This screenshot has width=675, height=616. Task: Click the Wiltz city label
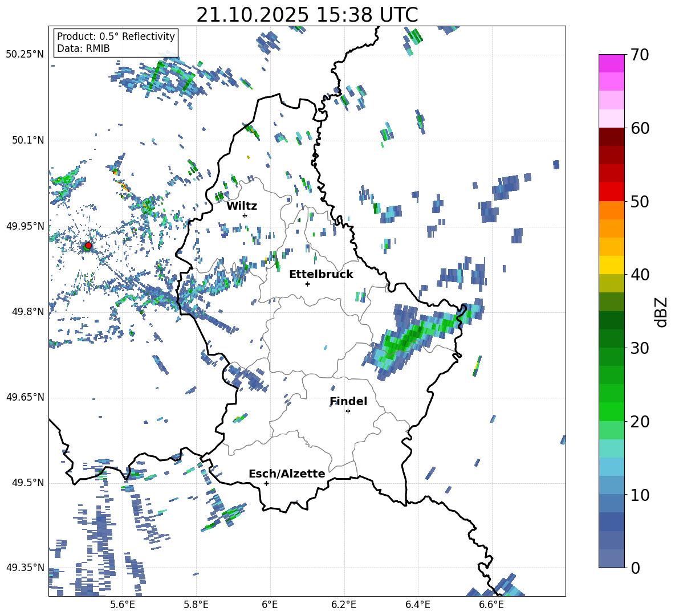tap(242, 206)
